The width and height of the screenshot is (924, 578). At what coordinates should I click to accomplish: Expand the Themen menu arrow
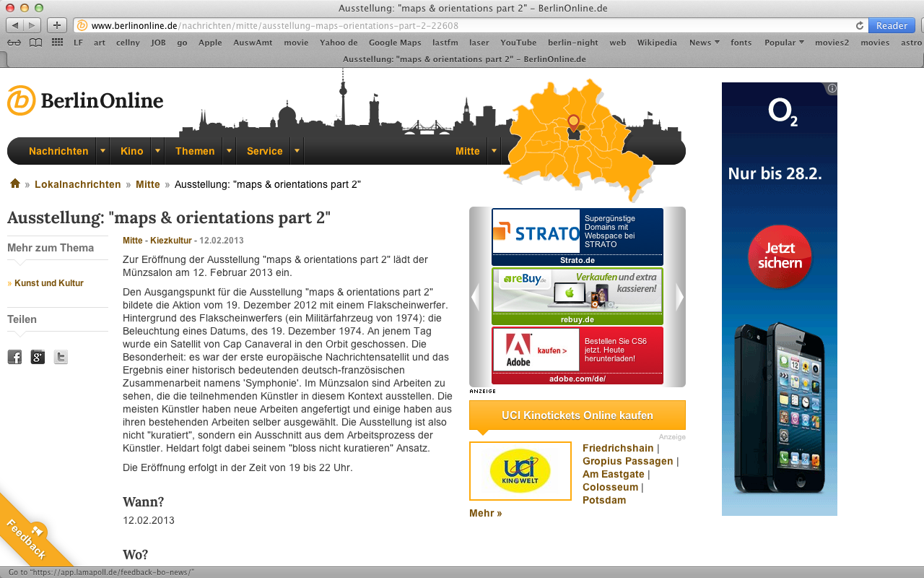229,151
